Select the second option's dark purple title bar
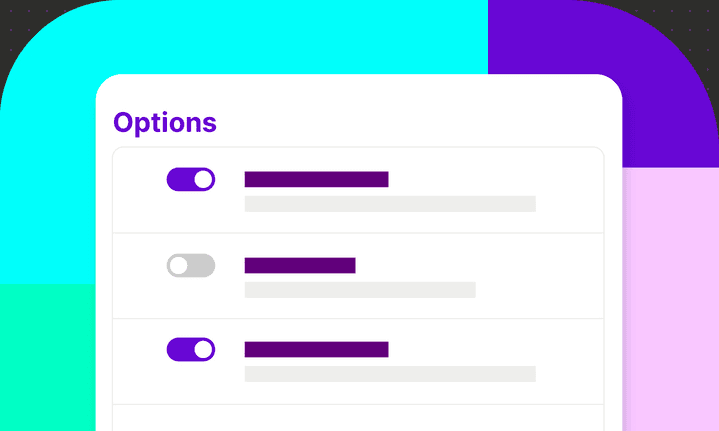Screen dimensions: 719x431 [x=300, y=265]
